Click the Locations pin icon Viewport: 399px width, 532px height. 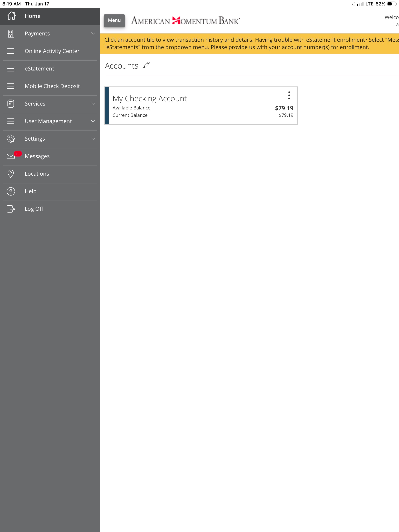[11, 174]
